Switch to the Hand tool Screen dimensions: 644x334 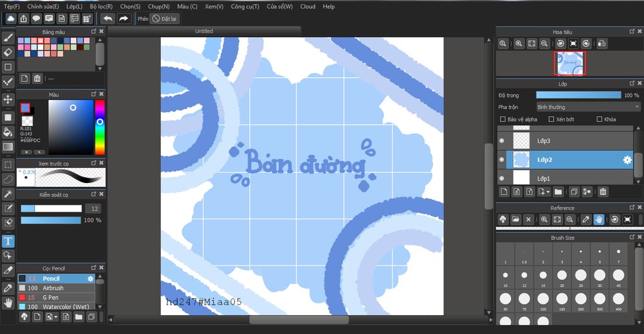tap(8, 303)
